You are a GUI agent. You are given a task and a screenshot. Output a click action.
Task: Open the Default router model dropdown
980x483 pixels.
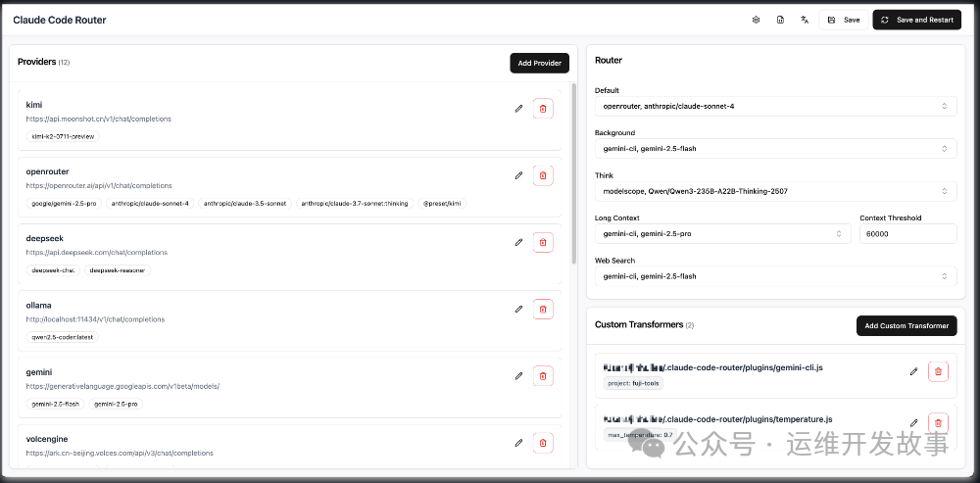775,106
